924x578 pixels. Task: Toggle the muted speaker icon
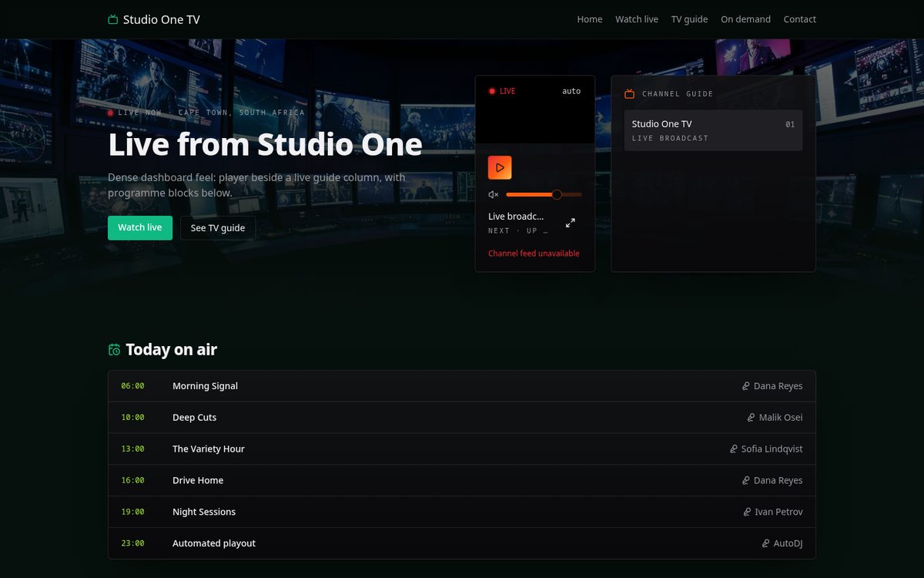pos(494,195)
